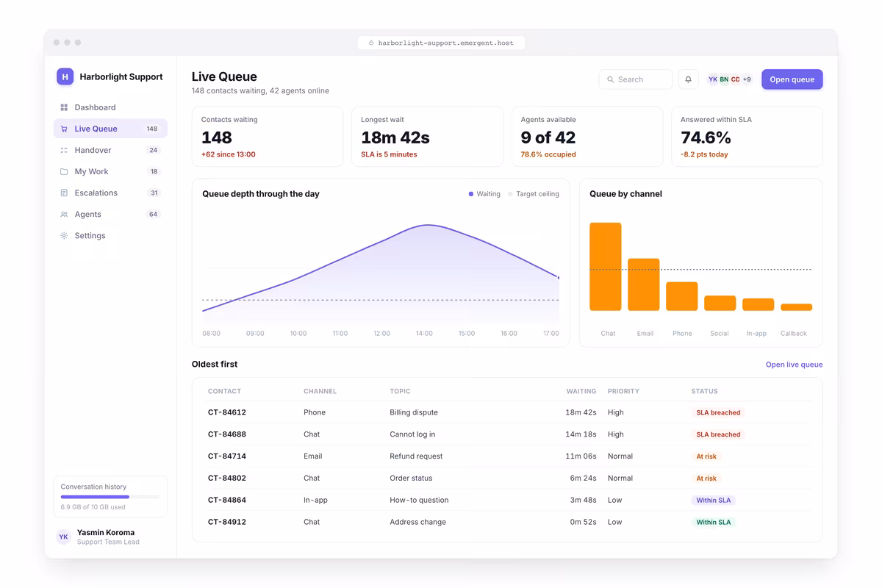Open contact CT-84802
The width and height of the screenshot is (882, 588).
pyautogui.click(x=227, y=478)
